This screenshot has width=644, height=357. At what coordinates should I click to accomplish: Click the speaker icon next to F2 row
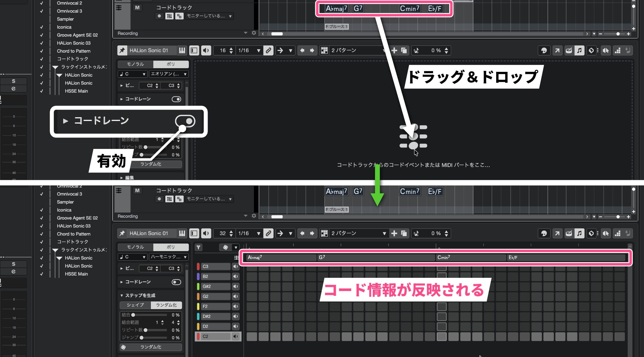point(236,306)
